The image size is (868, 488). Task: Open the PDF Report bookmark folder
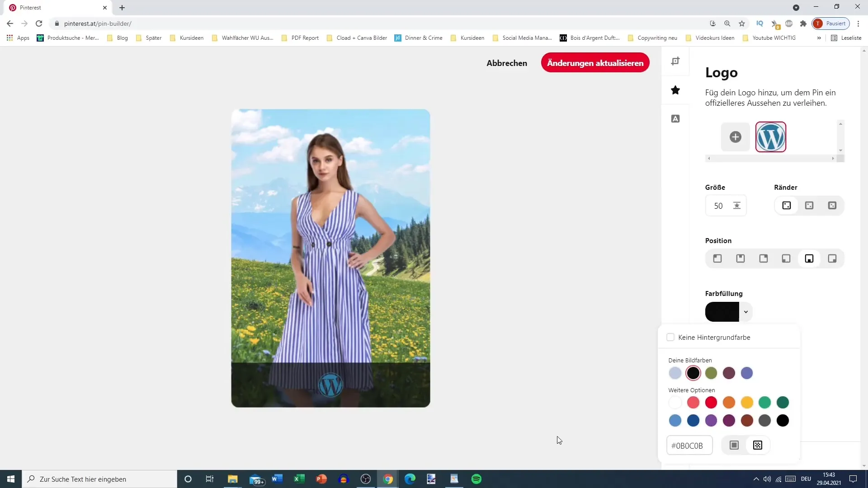[300, 38]
